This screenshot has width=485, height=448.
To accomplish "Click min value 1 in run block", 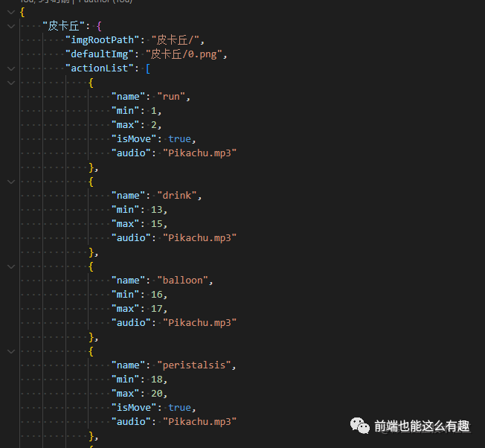I will click(x=154, y=111).
